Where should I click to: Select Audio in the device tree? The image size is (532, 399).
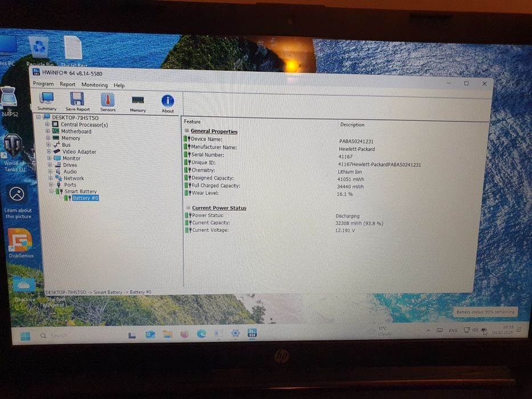pos(70,172)
